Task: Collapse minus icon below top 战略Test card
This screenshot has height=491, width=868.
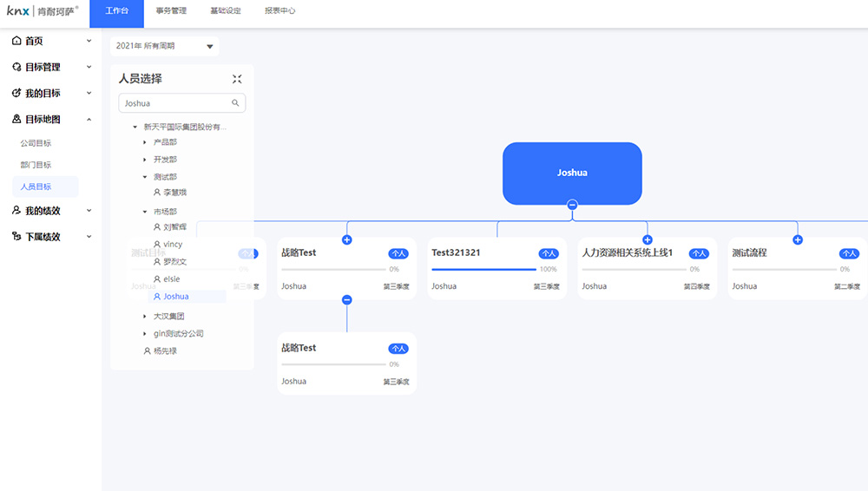Action: pyautogui.click(x=347, y=299)
